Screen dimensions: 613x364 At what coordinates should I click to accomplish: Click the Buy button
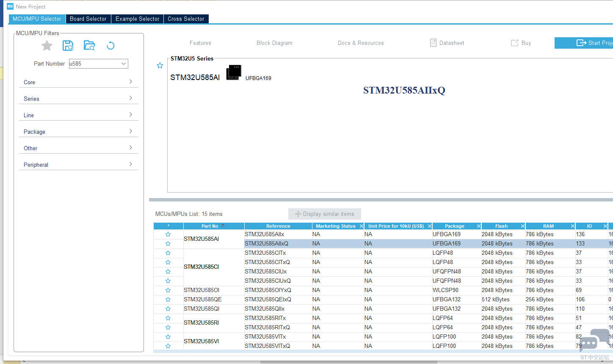click(x=521, y=43)
